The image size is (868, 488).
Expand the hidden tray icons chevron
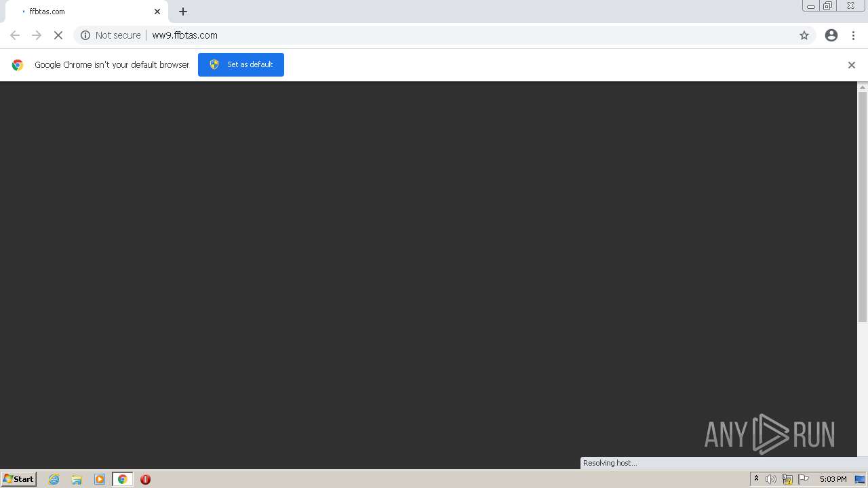756,479
